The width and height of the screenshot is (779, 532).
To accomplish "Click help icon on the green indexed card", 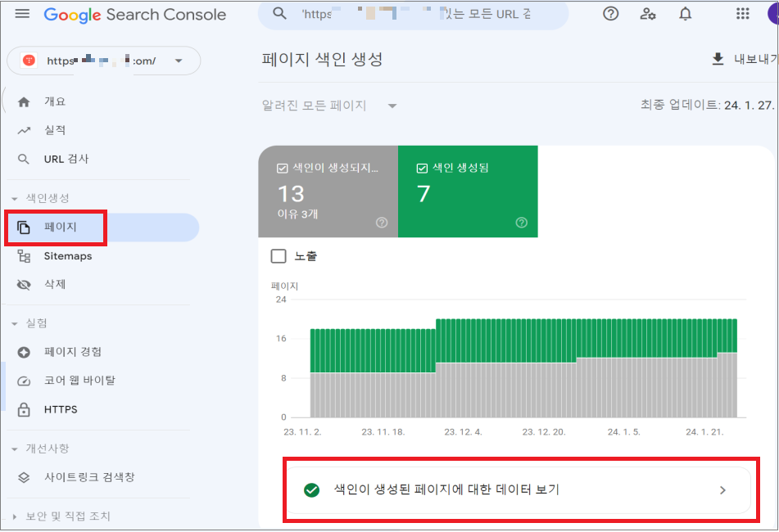I will (521, 223).
